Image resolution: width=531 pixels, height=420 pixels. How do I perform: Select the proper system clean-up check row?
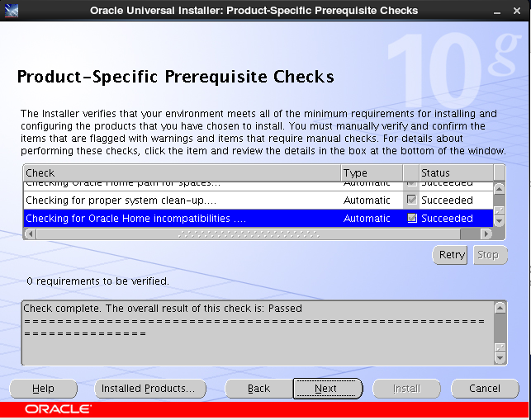click(258, 200)
